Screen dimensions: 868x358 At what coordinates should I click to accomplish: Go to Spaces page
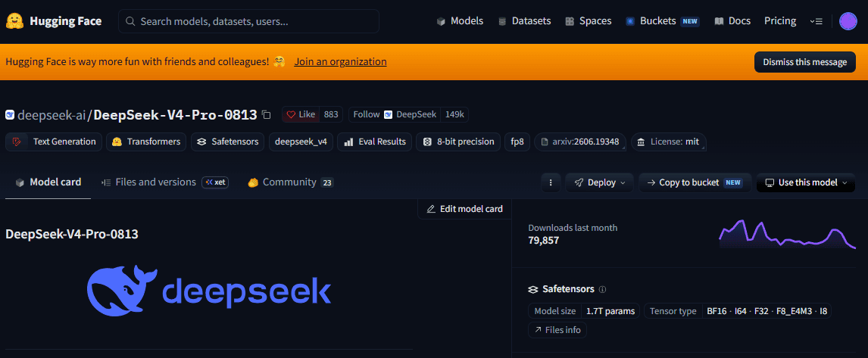[x=588, y=21]
